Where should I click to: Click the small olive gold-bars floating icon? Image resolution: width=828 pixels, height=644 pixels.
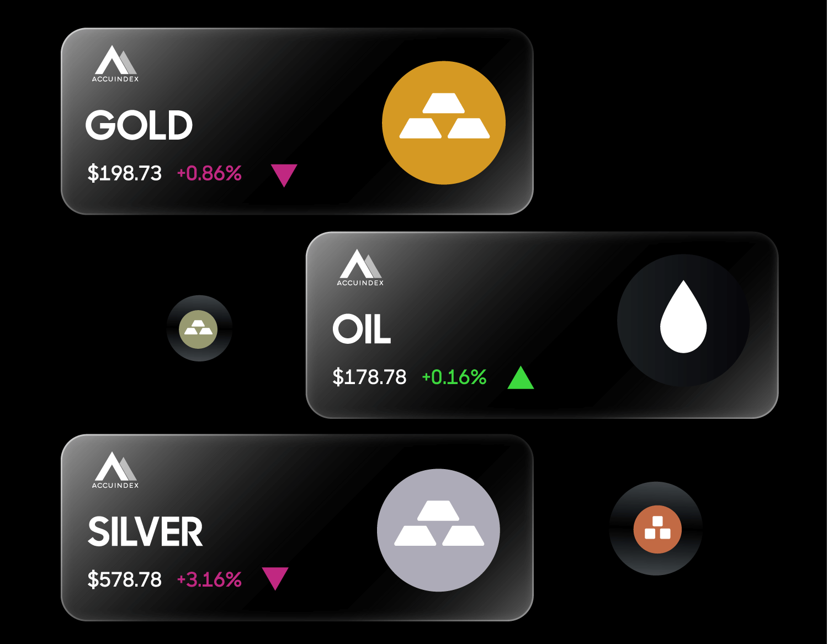[199, 329]
